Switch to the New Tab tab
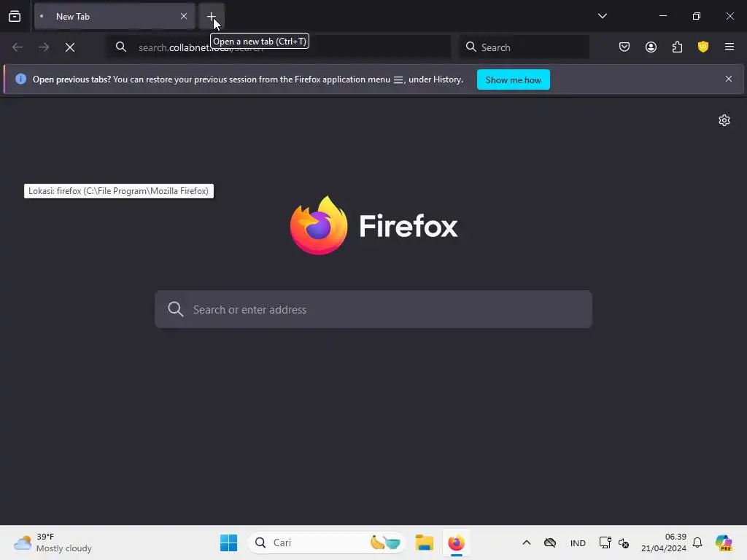Viewport: 747px width, 560px height. pyautogui.click(x=115, y=16)
